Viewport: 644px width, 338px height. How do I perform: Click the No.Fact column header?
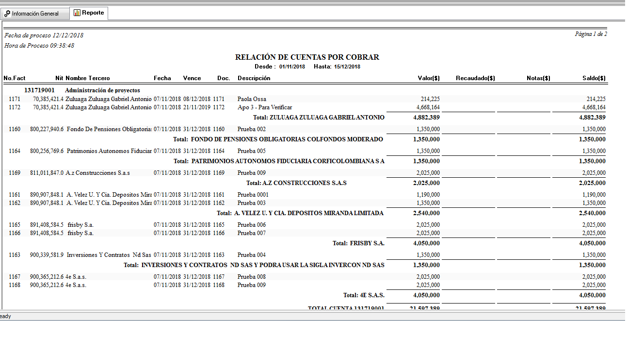pos(15,78)
